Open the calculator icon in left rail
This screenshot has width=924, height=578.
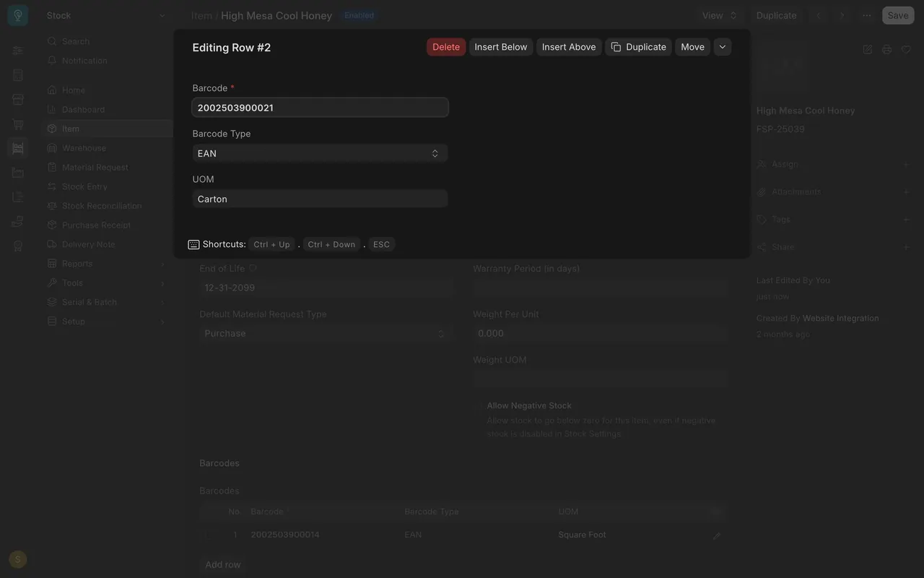(18, 75)
